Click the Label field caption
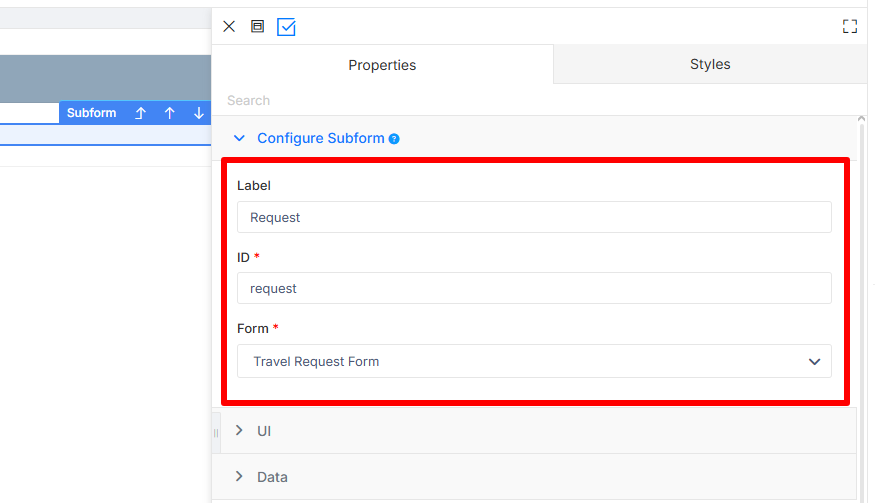 click(254, 185)
